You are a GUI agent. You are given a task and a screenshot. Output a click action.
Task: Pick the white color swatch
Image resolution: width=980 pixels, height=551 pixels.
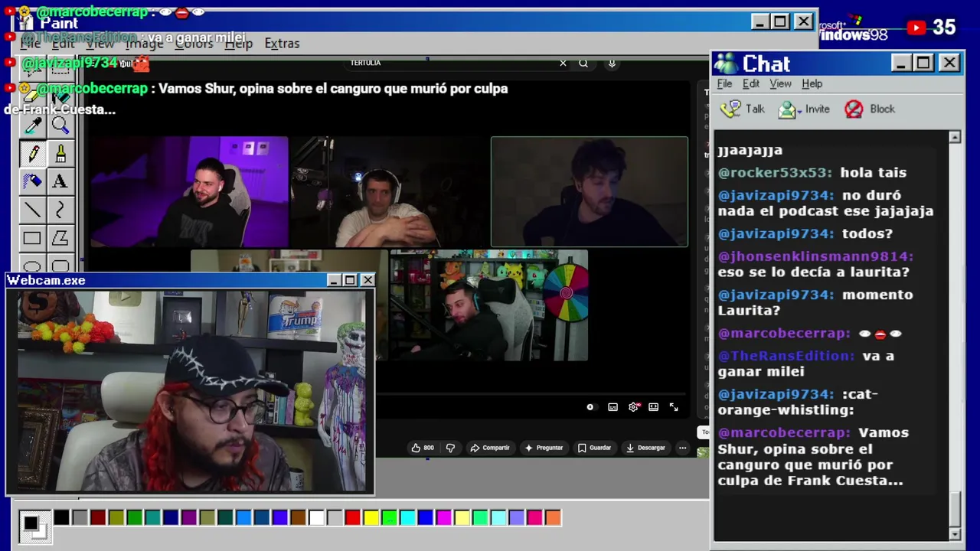pos(316,518)
